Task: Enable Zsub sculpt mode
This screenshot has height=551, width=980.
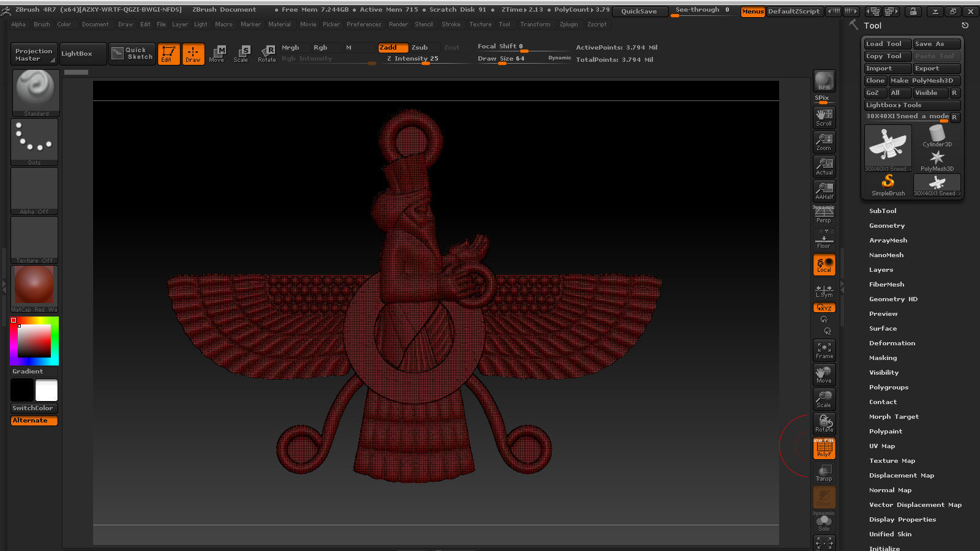Action: [x=424, y=47]
